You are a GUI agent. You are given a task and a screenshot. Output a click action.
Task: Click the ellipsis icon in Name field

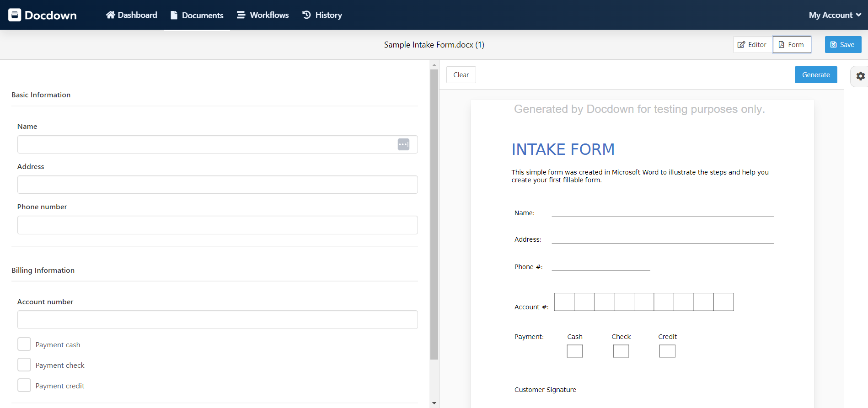403,144
